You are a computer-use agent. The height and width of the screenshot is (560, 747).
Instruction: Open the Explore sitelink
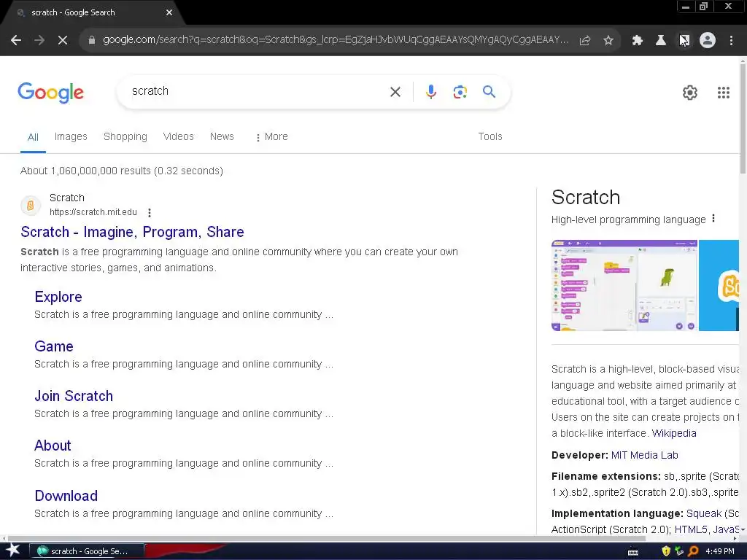tap(58, 297)
